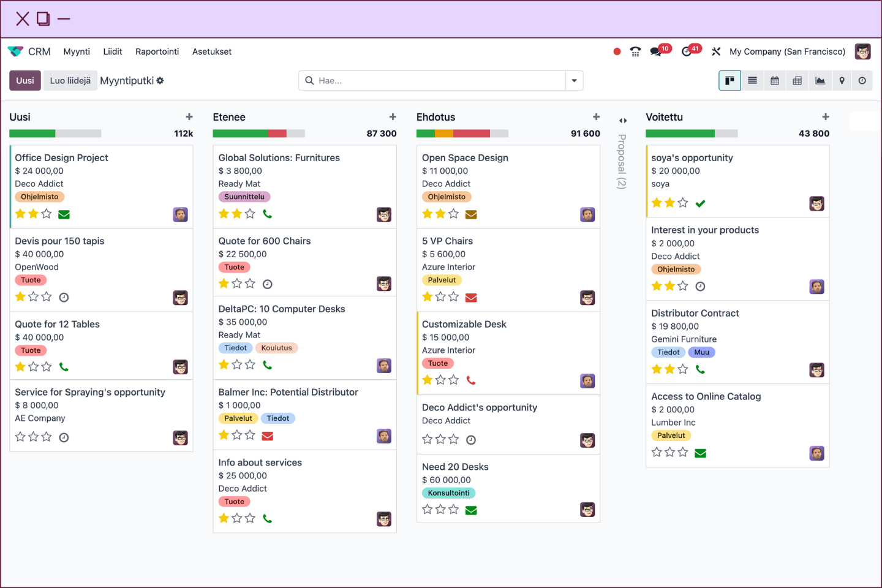Open the Raportointi menu

click(x=157, y=52)
